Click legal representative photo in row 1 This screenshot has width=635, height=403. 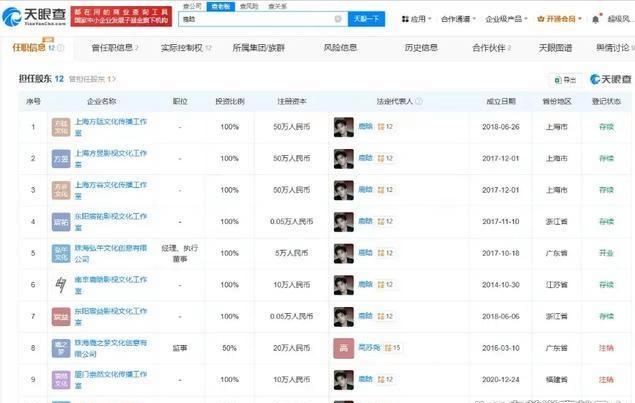[343, 127]
